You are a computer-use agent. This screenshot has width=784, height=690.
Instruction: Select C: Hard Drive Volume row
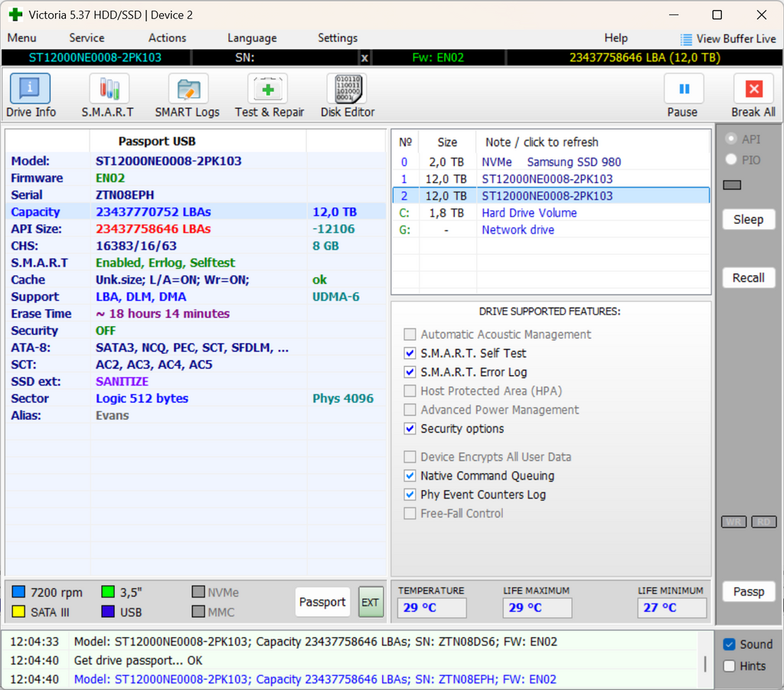point(551,213)
